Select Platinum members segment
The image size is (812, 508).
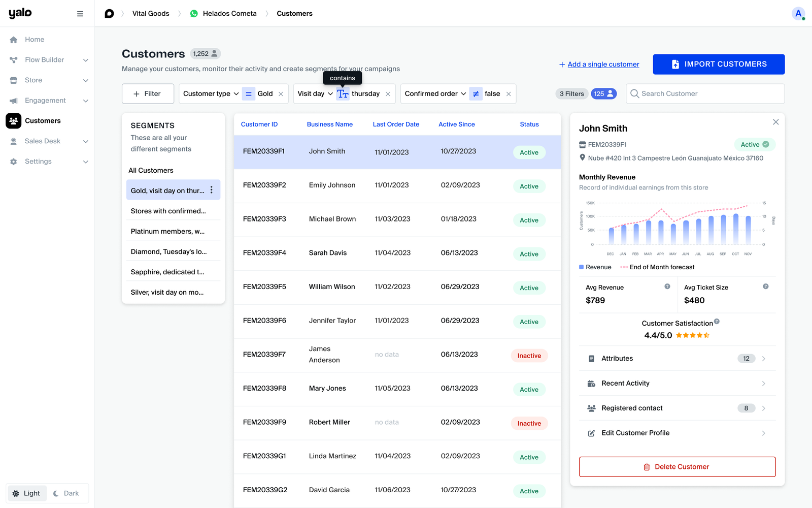173,231
